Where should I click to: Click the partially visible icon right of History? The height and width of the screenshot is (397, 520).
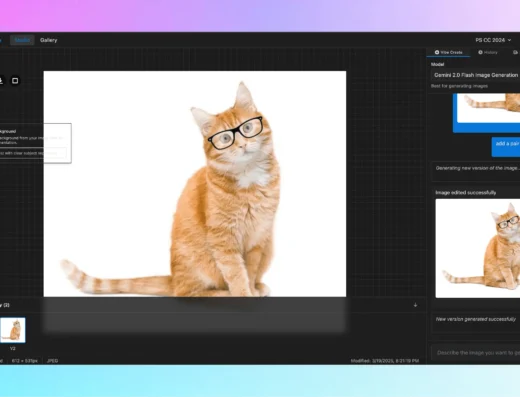pyautogui.click(x=516, y=52)
